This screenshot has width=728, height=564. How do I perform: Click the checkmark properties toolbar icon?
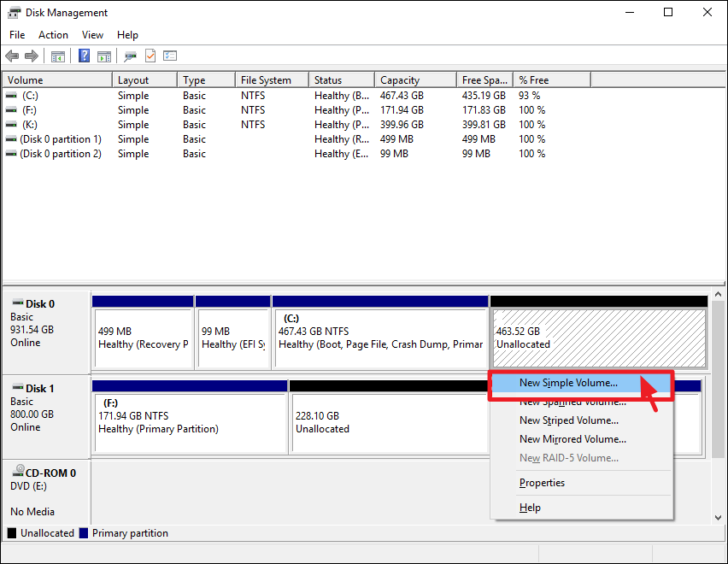pos(150,56)
